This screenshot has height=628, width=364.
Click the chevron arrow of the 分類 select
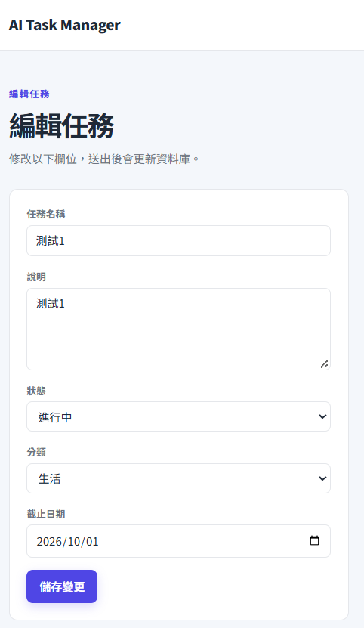[x=322, y=478]
